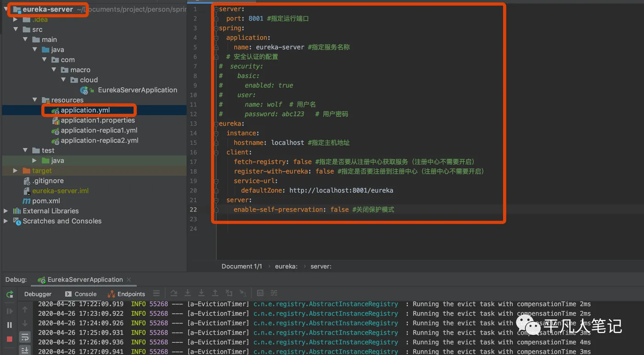Fold the 'spring:' block on line 3
Screen dimensions: 644x355
tap(216, 28)
